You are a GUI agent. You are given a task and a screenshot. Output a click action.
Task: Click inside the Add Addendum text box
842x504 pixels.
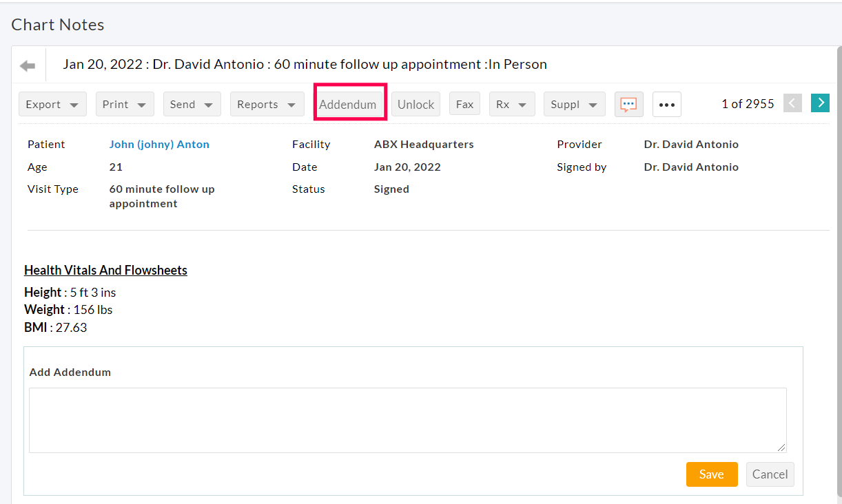pos(407,420)
